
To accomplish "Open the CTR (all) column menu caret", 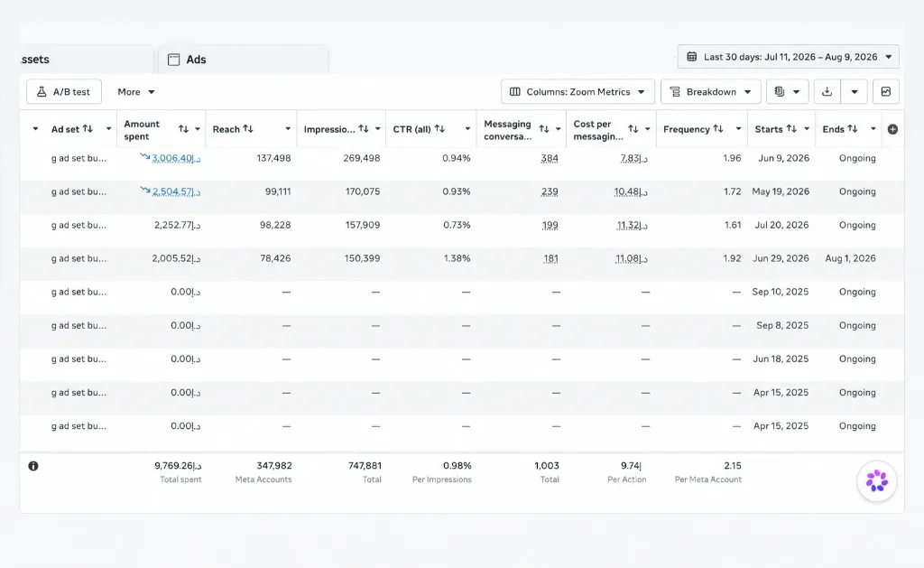I will 467,129.
